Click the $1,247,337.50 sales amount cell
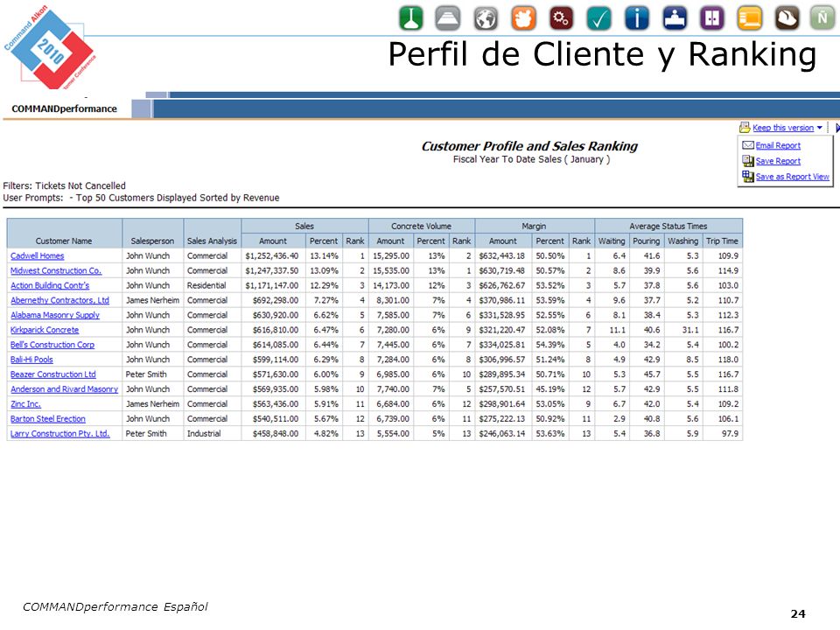The width and height of the screenshot is (840, 630). [271, 270]
